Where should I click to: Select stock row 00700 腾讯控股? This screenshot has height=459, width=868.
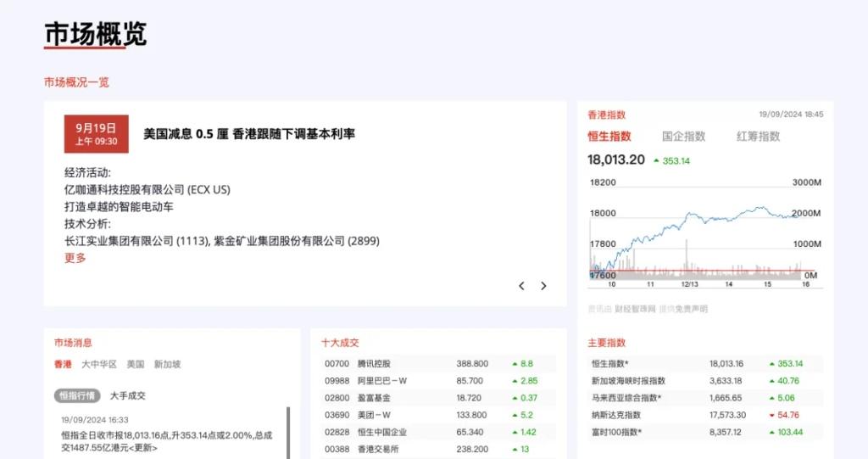coord(438,364)
